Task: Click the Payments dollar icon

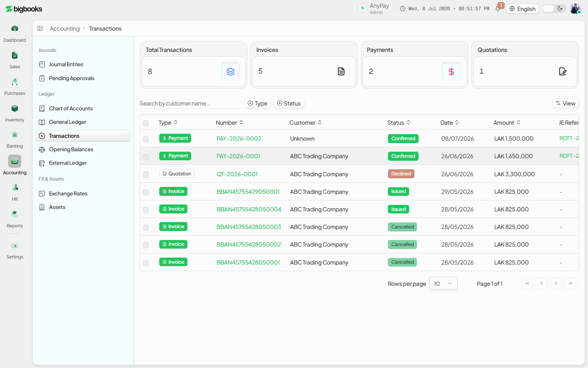Action: [x=451, y=72]
